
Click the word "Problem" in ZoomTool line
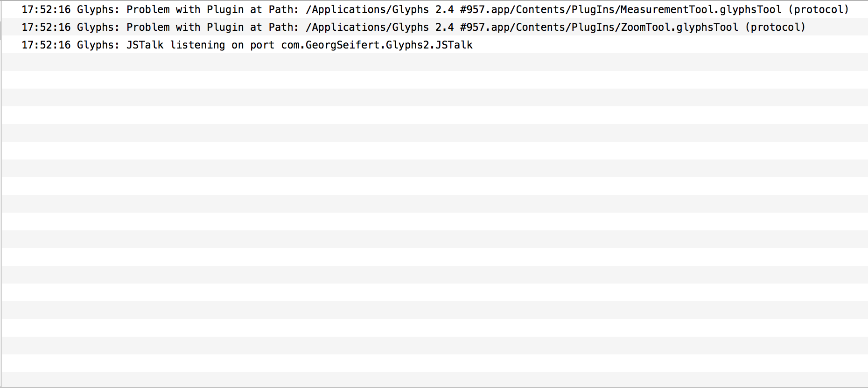(148, 27)
